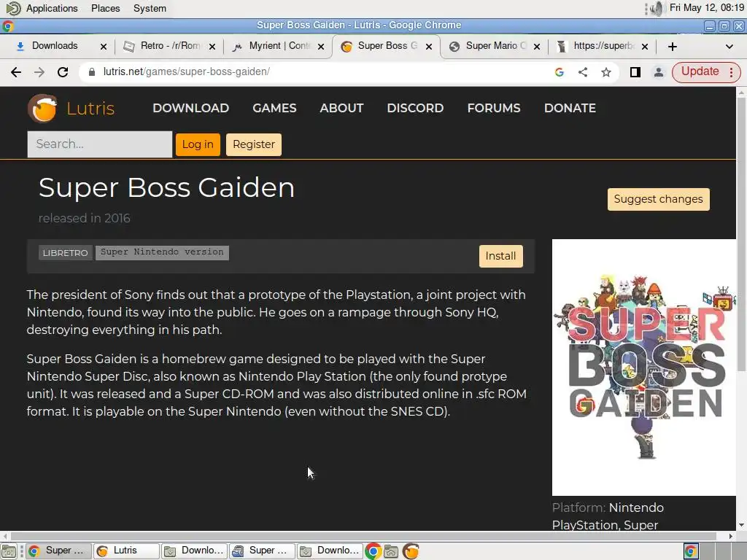Viewport: 747px width, 560px height.
Task: Click the horizontal scrollbar at page bottom
Action: [x=362, y=536]
